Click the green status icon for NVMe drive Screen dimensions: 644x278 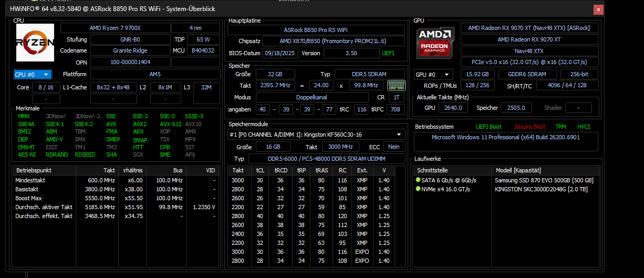pyautogui.click(x=418, y=189)
